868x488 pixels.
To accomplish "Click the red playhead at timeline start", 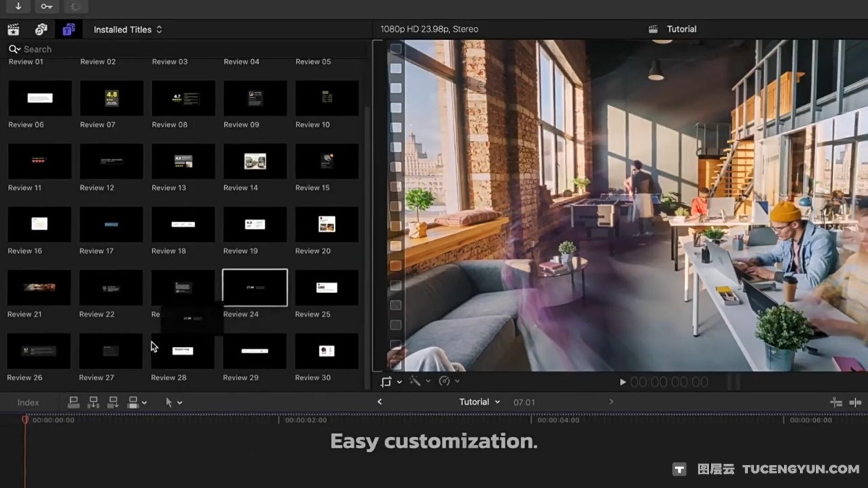I will coord(25,419).
